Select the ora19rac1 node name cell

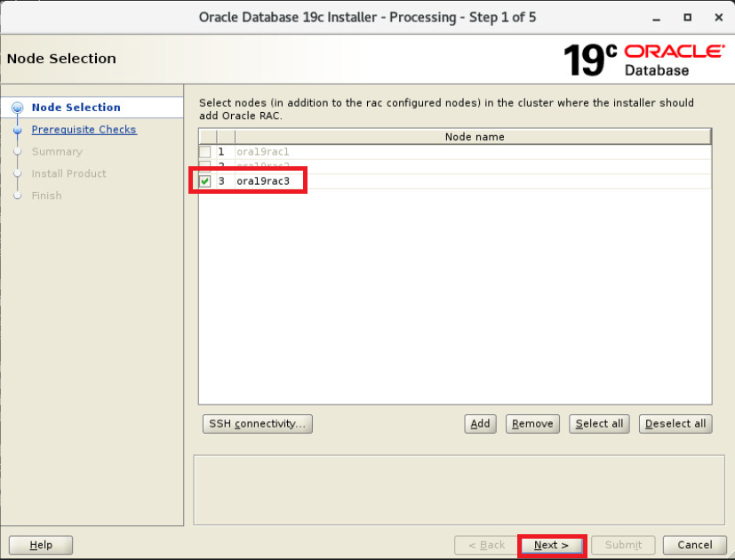[x=474, y=151]
